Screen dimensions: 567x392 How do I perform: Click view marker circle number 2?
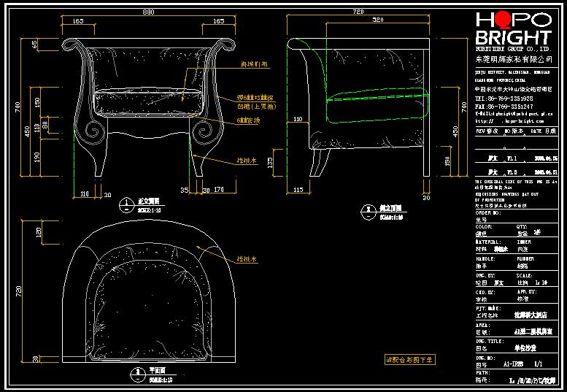click(x=369, y=212)
